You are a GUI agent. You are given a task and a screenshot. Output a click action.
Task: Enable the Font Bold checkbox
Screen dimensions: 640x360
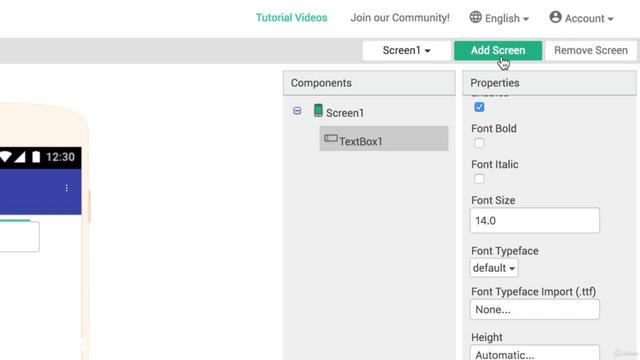coord(479,143)
